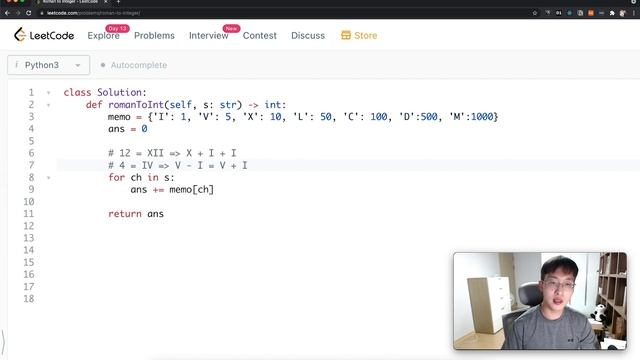640x360 pixels.
Task: Click the value '1000' in memo dictionary
Action: tap(482, 117)
